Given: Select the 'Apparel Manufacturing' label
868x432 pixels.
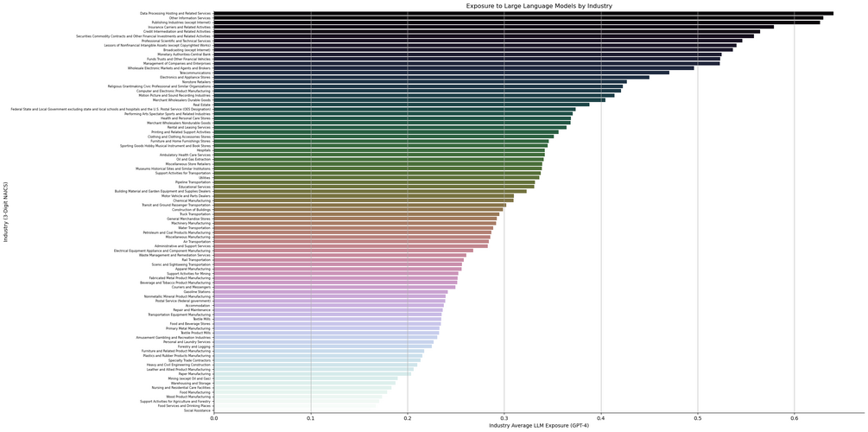Looking at the screenshot, I should pos(193,270).
